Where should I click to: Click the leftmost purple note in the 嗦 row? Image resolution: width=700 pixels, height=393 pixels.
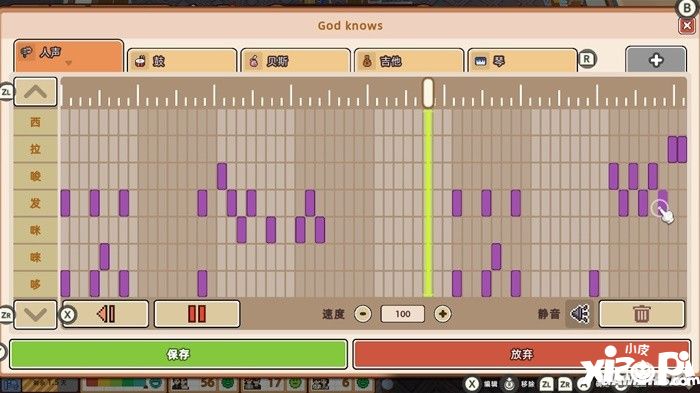coord(222,176)
